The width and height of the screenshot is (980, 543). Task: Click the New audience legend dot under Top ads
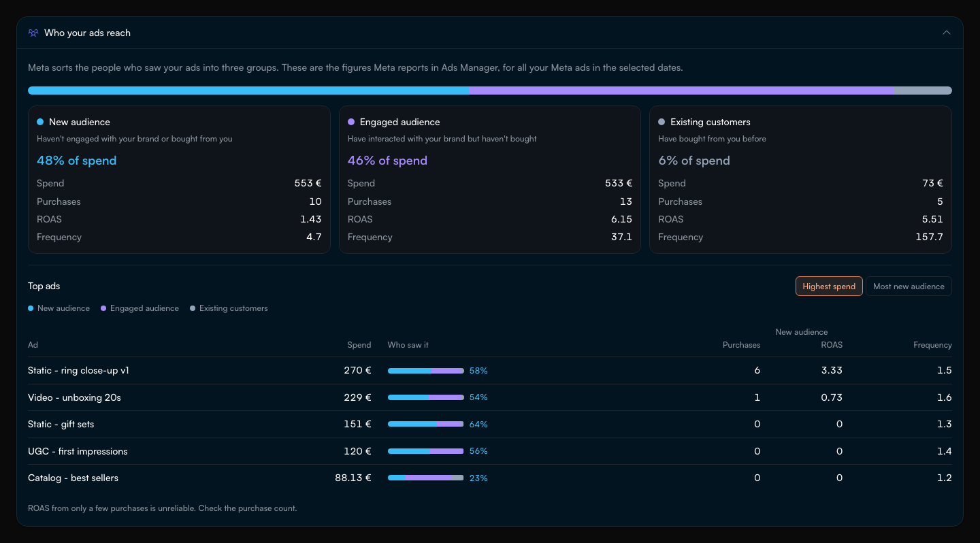pyautogui.click(x=31, y=308)
